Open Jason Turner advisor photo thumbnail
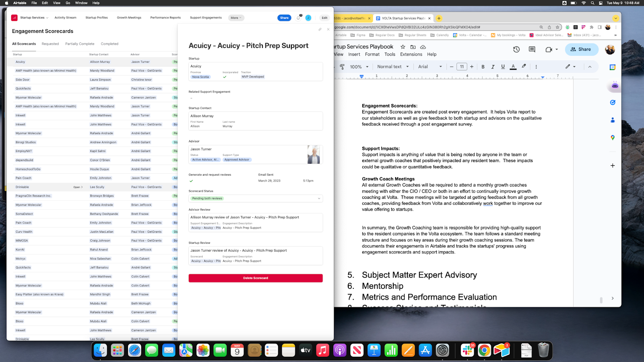This screenshot has height=362, width=644. pos(314,154)
